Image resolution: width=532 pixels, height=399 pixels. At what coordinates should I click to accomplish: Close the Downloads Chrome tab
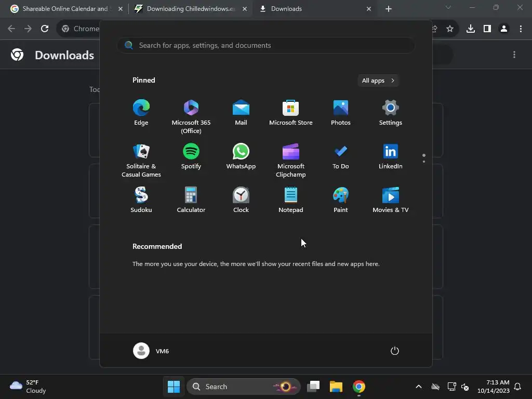(369, 9)
